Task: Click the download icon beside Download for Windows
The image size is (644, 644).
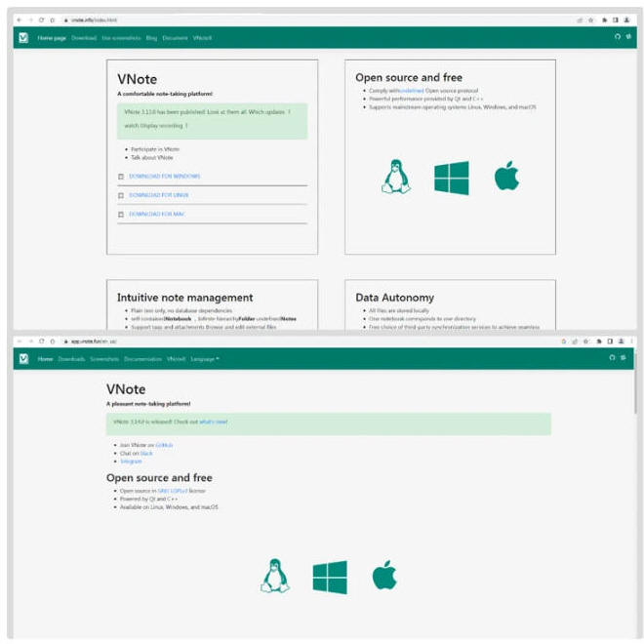Action: [x=121, y=177]
